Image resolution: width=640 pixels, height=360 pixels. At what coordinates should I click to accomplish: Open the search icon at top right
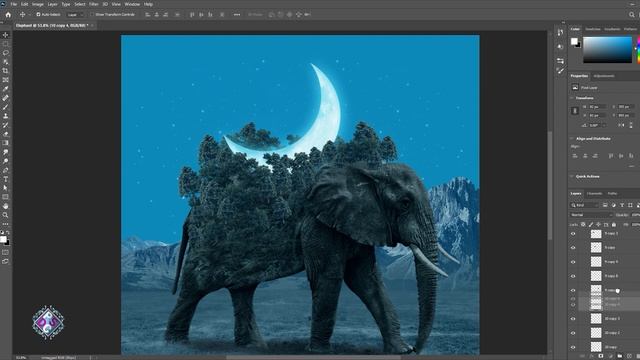631,15
